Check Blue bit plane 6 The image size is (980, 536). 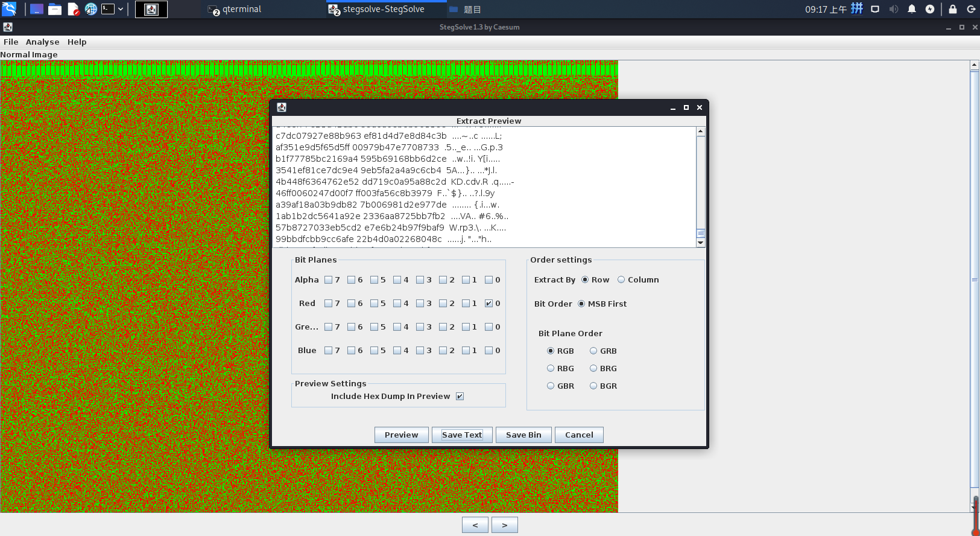pyautogui.click(x=352, y=351)
